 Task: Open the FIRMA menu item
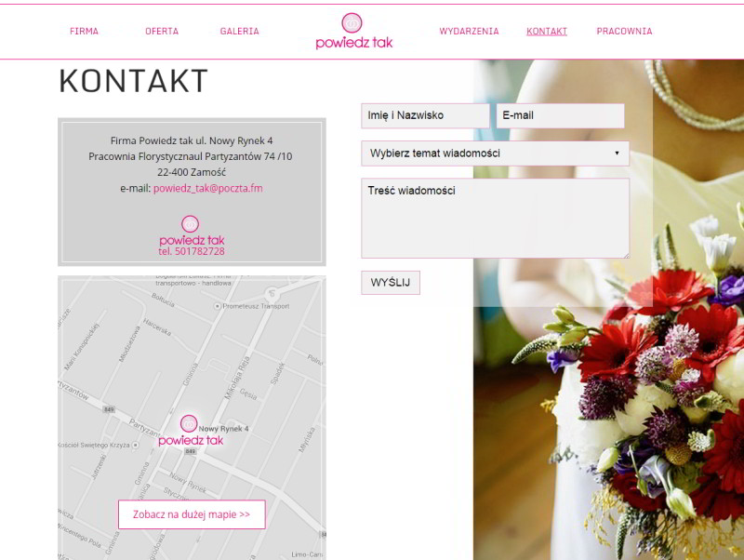pos(84,32)
